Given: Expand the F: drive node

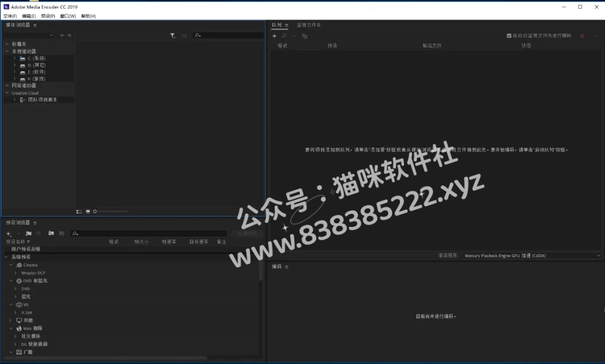Looking at the screenshot, I should [15, 79].
